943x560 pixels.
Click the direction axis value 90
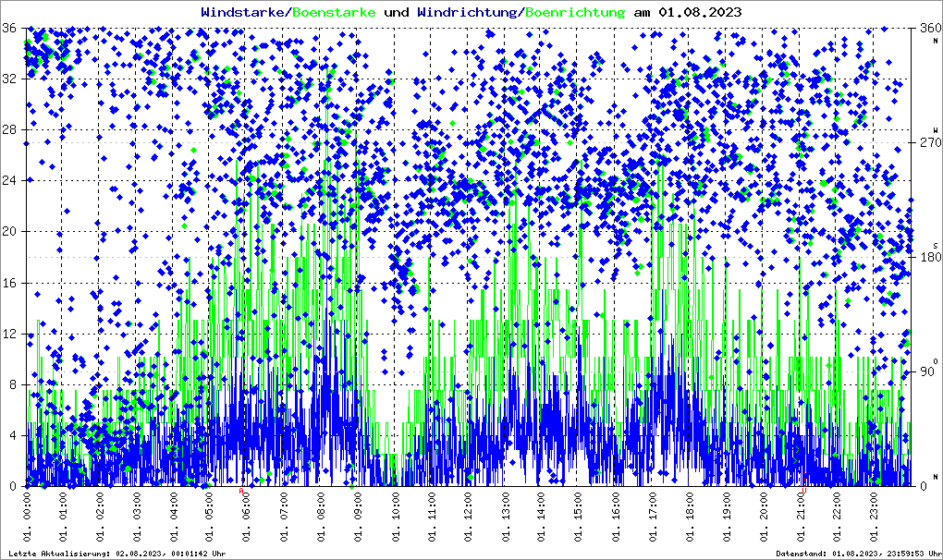coord(926,371)
